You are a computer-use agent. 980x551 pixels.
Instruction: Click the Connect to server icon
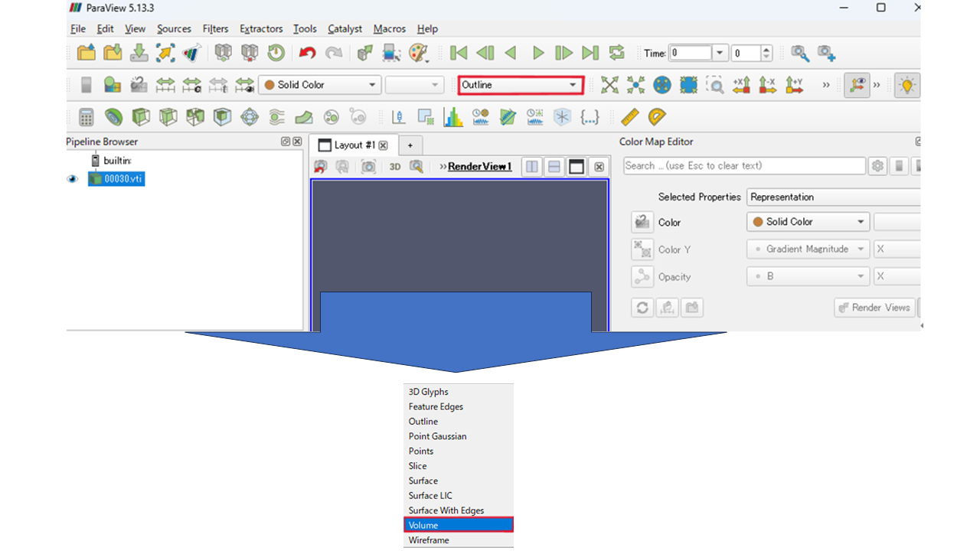pos(223,52)
